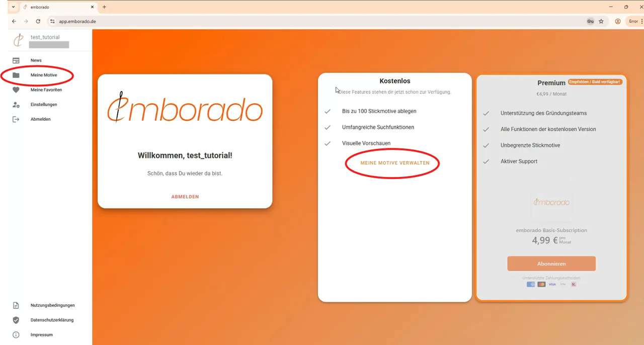
Task: Click the 'Premium' card heading
Action: coord(551,83)
